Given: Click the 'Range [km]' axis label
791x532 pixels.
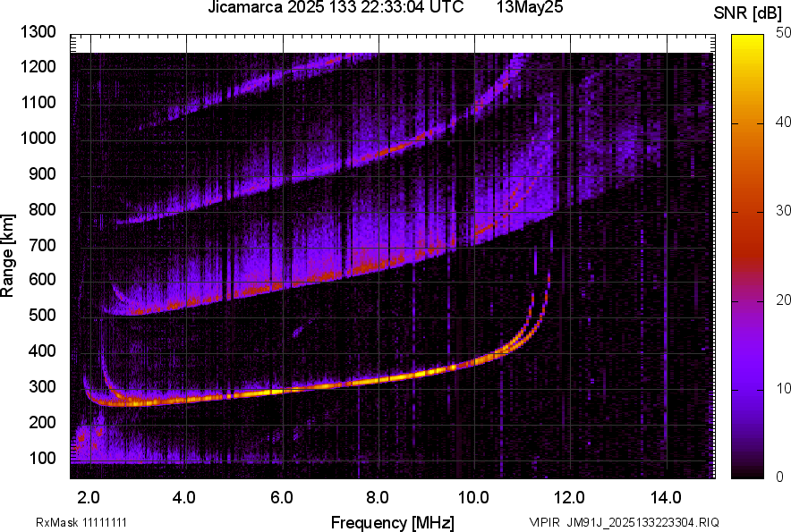Looking at the screenshot, I should pyautogui.click(x=7, y=256).
